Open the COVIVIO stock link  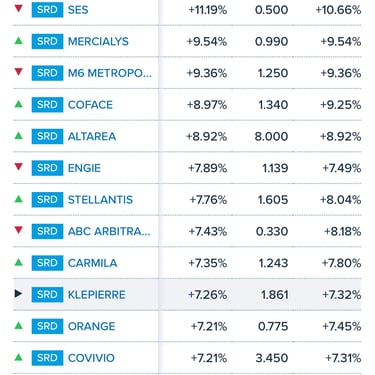pos(91,358)
